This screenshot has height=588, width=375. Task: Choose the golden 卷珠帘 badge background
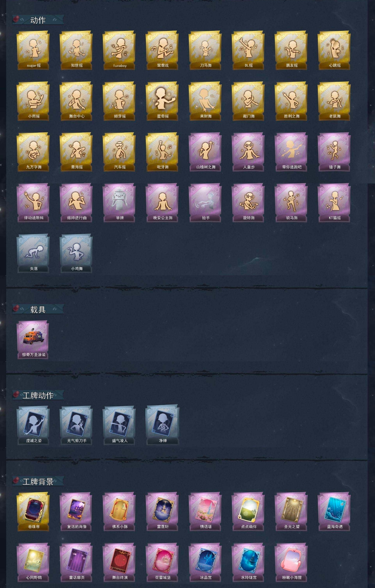(33, 512)
